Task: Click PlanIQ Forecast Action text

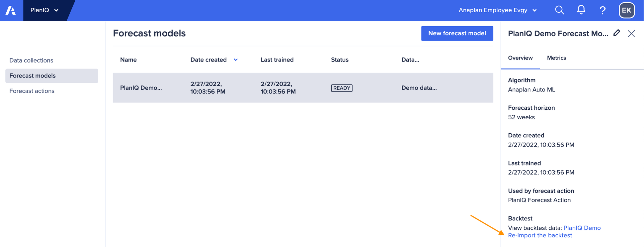Action: pos(539,200)
